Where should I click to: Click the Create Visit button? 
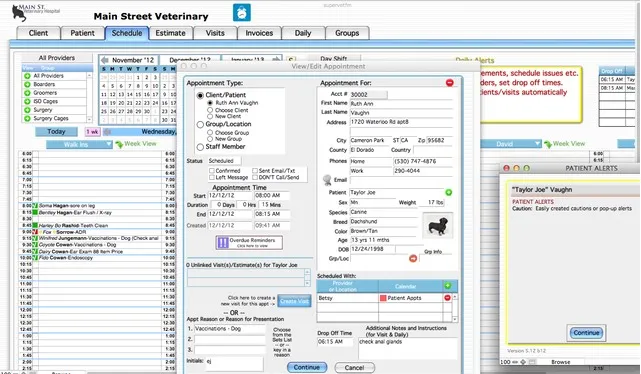tap(294, 301)
